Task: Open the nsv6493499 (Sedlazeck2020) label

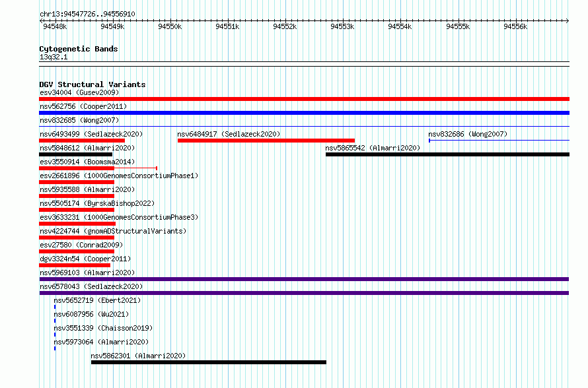Action: tap(91, 134)
